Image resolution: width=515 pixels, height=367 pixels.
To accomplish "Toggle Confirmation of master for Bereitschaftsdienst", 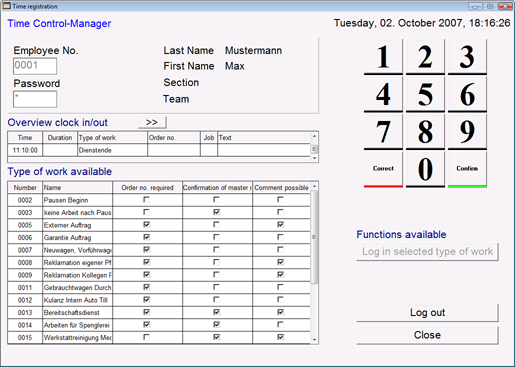I will pyautogui.click(x=217, y=312).
